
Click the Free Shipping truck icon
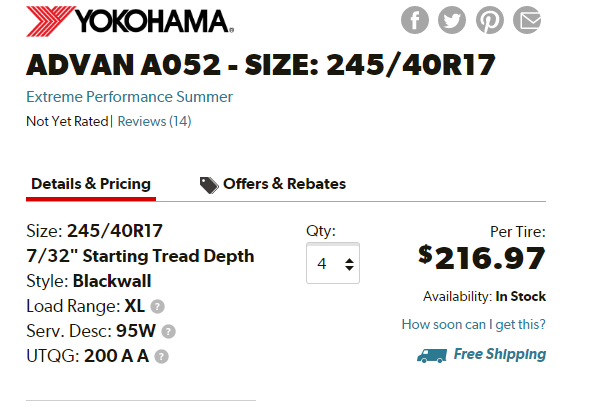coord(432,355)
